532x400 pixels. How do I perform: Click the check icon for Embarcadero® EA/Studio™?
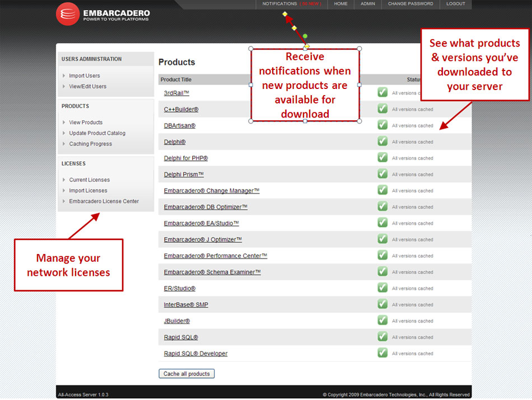tap(382, 222)
